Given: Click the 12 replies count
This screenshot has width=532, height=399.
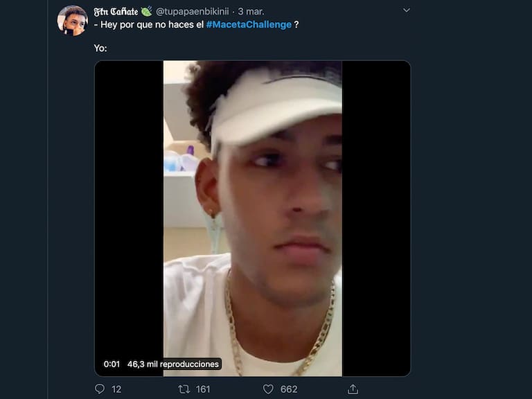Looking at the screenshot, I should tap(116, 389).
